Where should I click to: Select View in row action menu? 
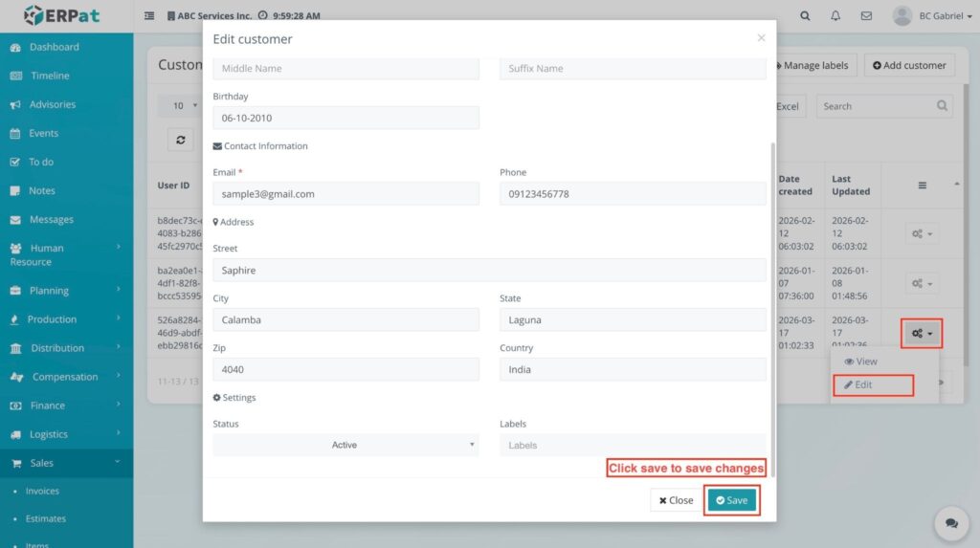(860, 362)
